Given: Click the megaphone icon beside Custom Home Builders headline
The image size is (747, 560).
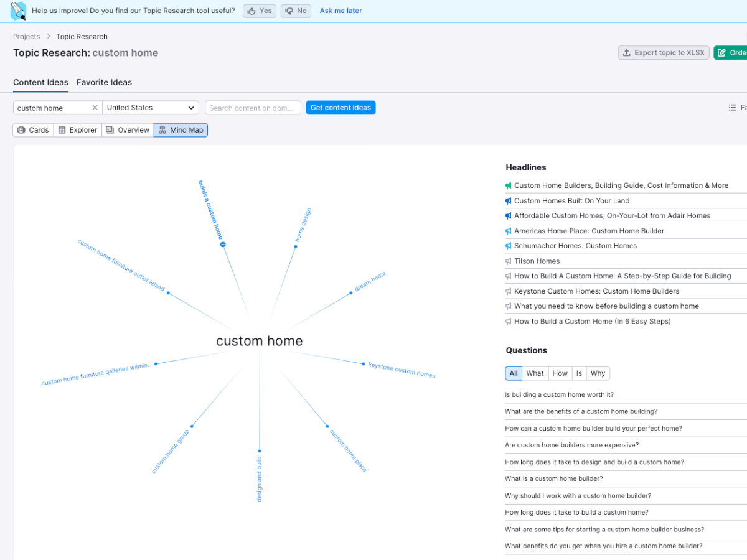Looking at the screenshot, I should [509, 185].
